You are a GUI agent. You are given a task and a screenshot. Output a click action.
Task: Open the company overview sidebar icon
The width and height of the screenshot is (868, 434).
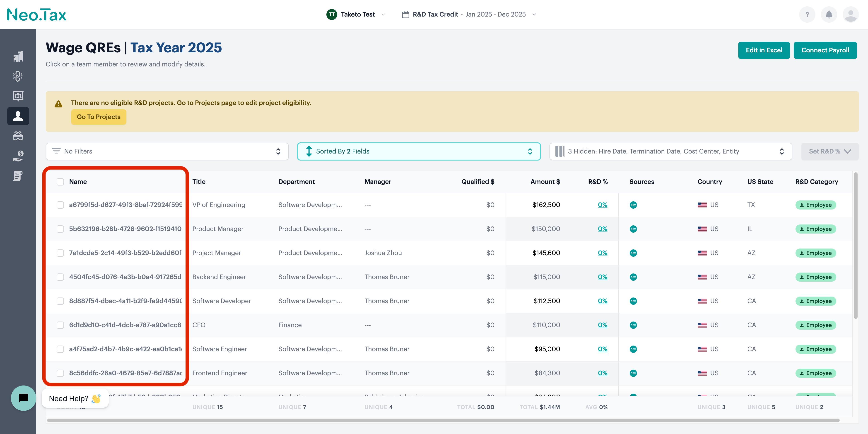tap(18, 56)
